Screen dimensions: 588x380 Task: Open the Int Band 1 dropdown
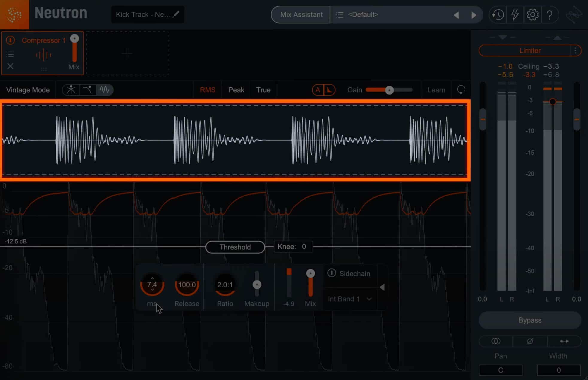coord(350,299)
